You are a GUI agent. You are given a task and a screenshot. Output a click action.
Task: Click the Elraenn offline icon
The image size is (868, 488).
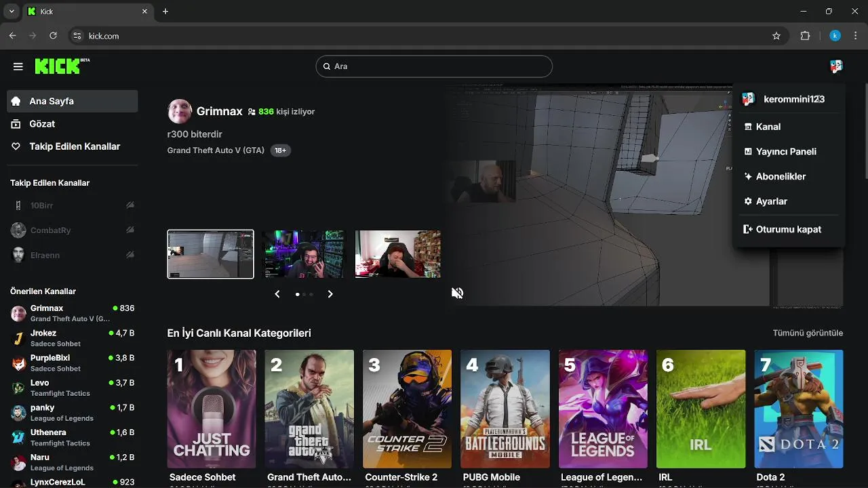[x=130, y=255]
